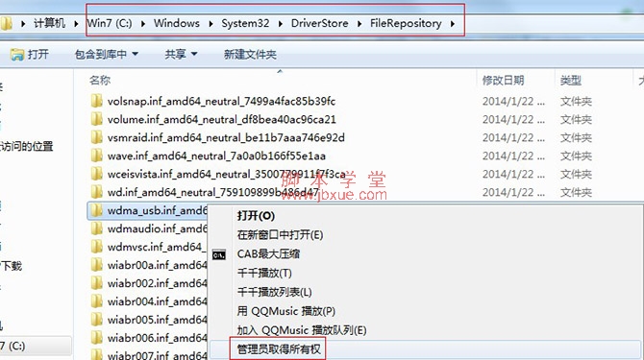
Task: Expand arrow after DriverStore breadcrumb
Action: [359, 24]
